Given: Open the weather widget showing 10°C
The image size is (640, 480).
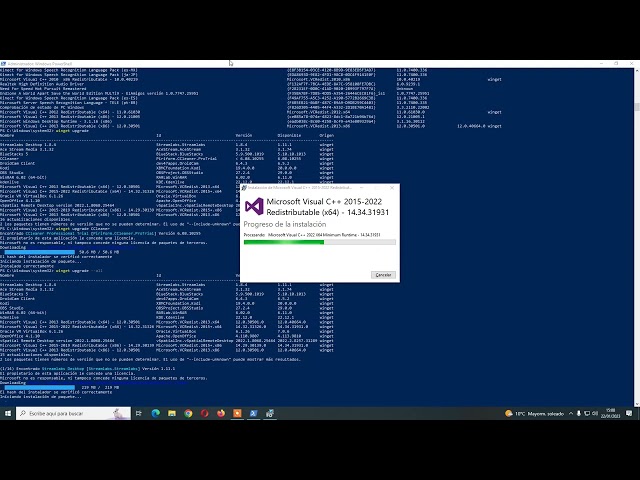Looking at the screenshot, I should click(534, 413).
